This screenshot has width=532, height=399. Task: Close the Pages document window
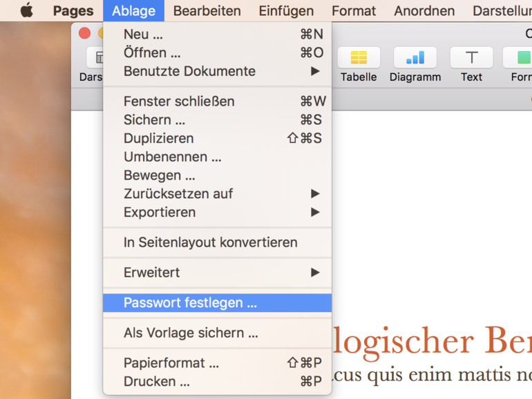[84, 33]
